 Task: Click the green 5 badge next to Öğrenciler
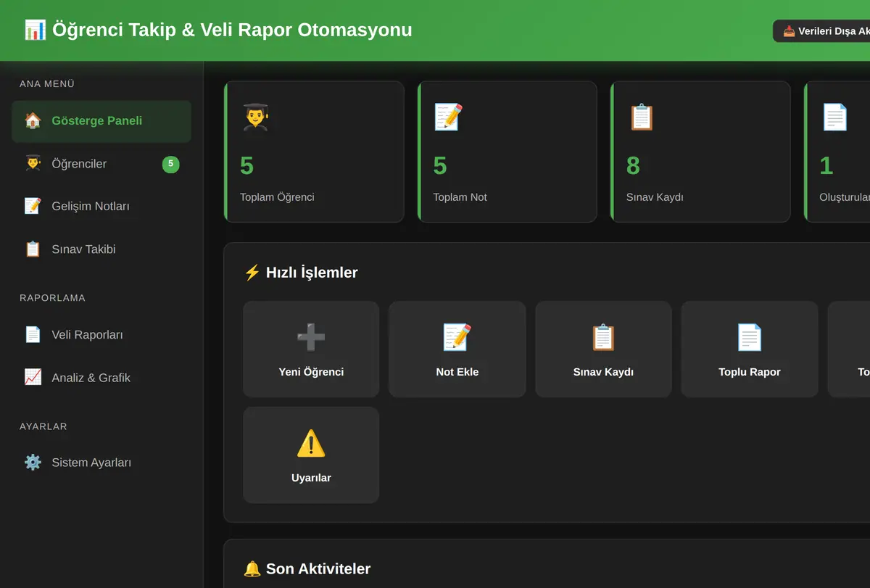[x=170, y=164]
